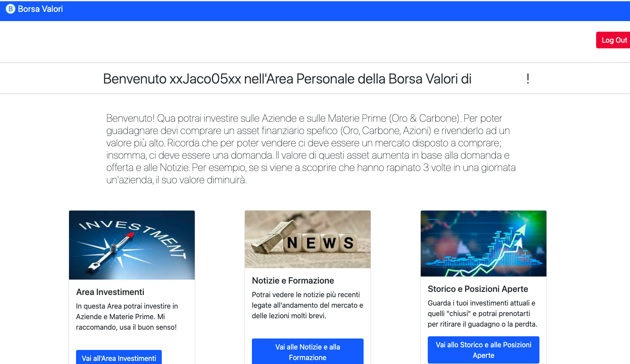The height and width of the screenshot is (364, 630).
Task: Click the blue top navigation bar
Action: point(315,11)
